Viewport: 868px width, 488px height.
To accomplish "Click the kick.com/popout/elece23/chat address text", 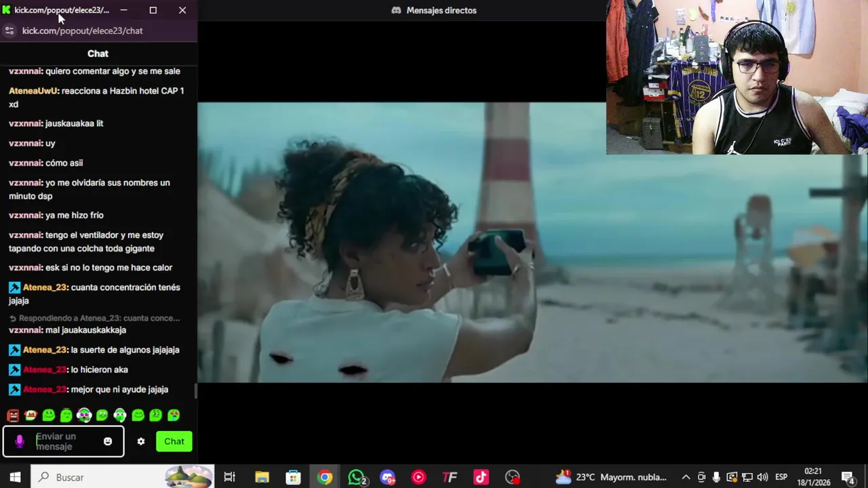I will pos(82,30).
